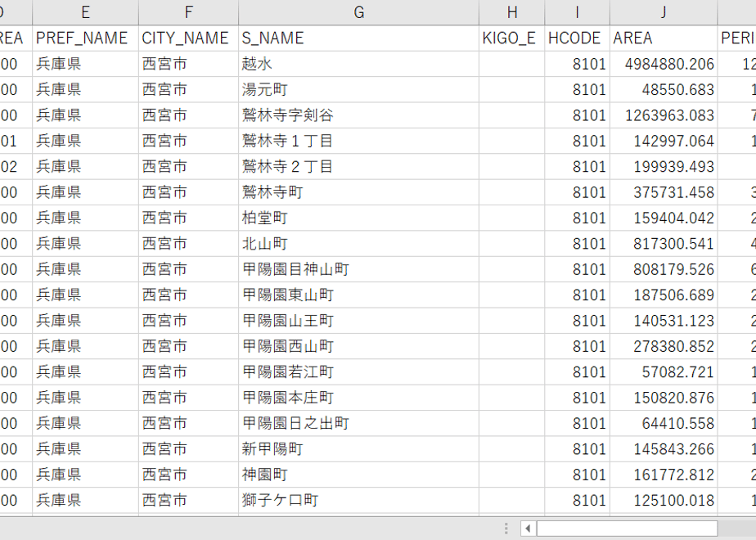Select the cell containing 柏堂町
This screenshot has height=540, width=756.
click(x=358, y=218)
